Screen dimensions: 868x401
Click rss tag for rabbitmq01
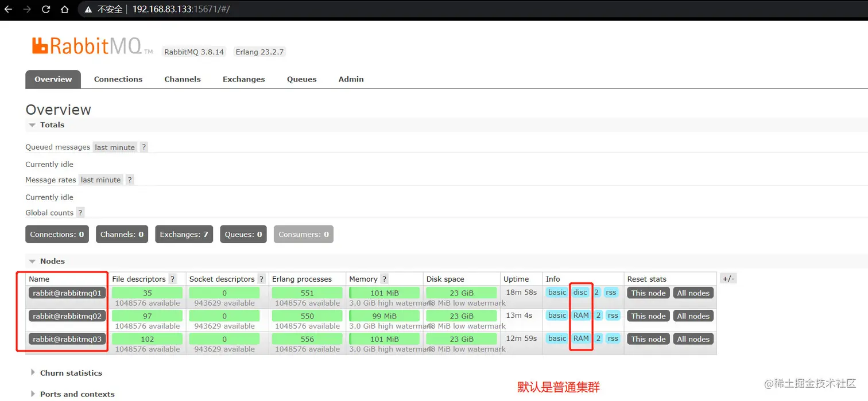coord(611,293)
